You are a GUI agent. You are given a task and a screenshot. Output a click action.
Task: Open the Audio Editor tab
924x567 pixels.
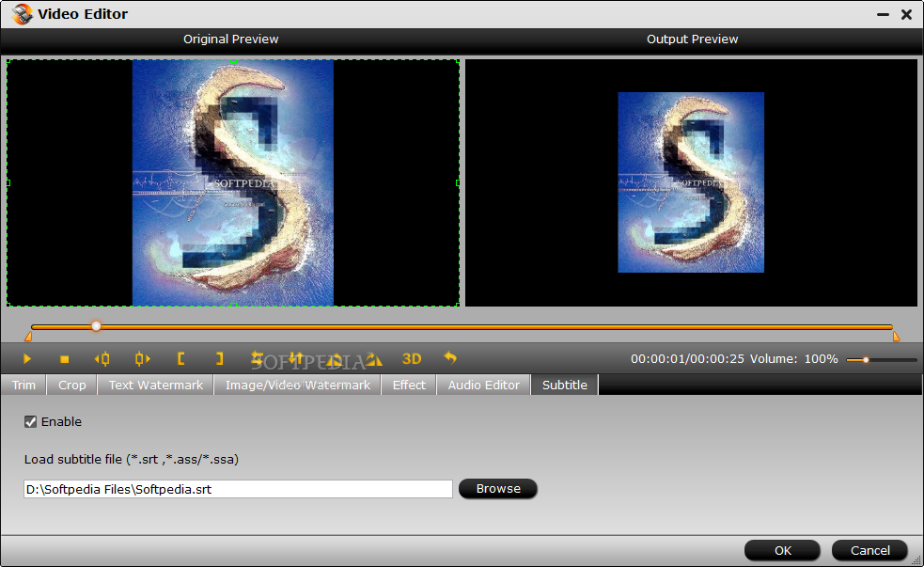coord(484,385)
